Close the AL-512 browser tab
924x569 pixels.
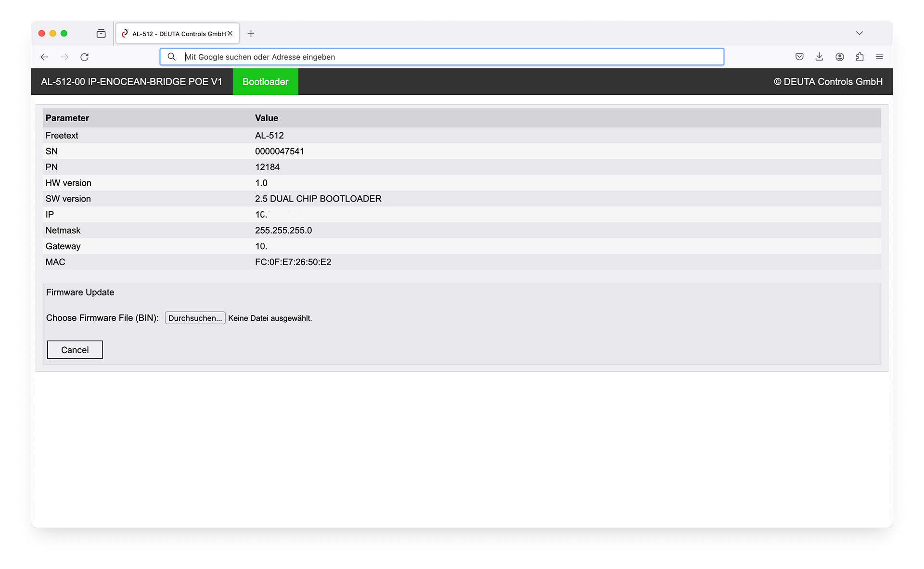pyautogui.click(x=230, y=34)
